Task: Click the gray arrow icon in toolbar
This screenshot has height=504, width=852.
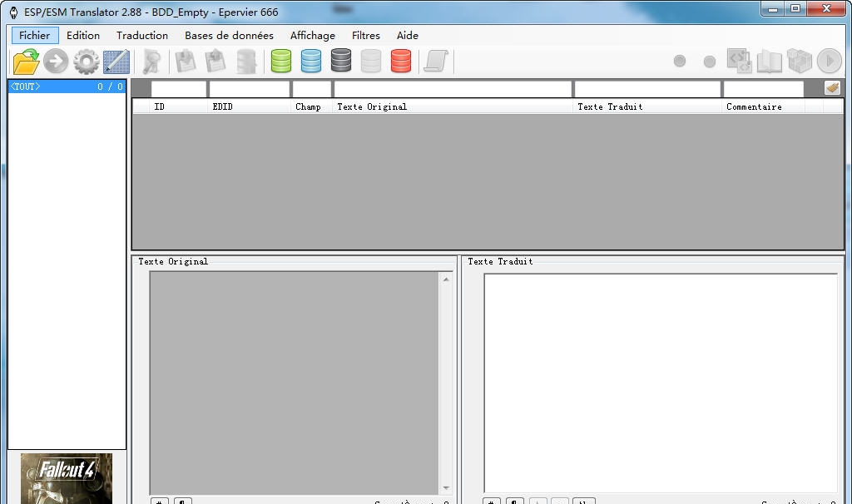Action: pos(56,62)
